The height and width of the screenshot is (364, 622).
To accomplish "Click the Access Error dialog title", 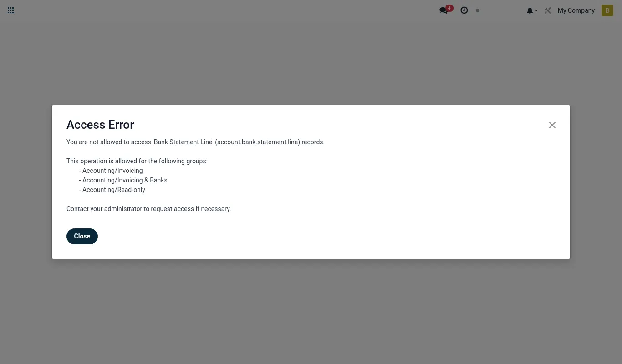I will (x=100, y=125).
